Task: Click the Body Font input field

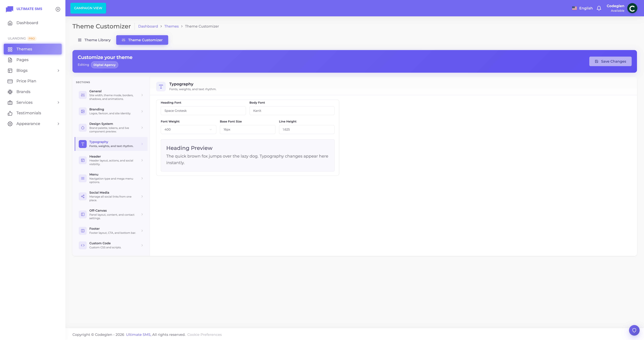Action: 292,111
